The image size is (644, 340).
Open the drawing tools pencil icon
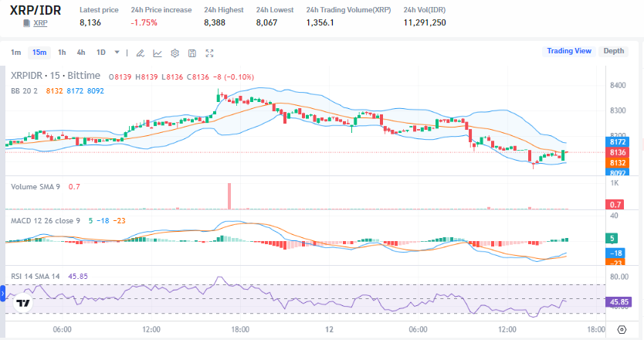[140, 53]
